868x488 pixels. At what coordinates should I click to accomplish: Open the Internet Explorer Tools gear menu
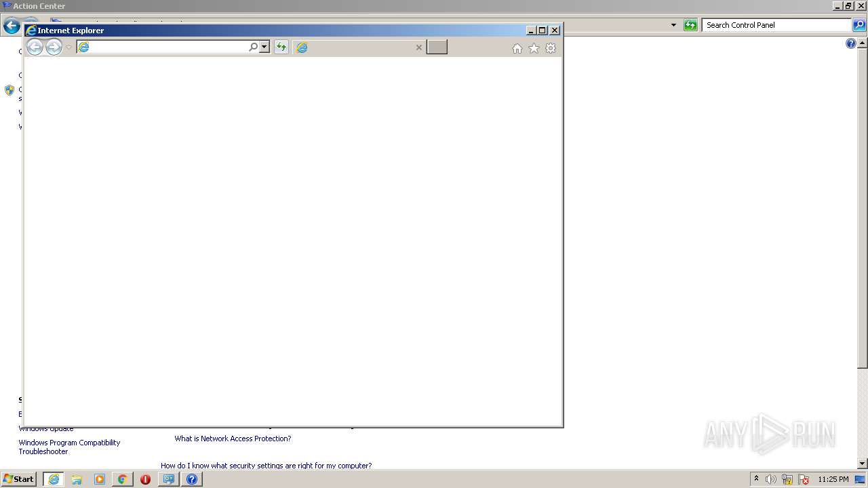[551, 48]
